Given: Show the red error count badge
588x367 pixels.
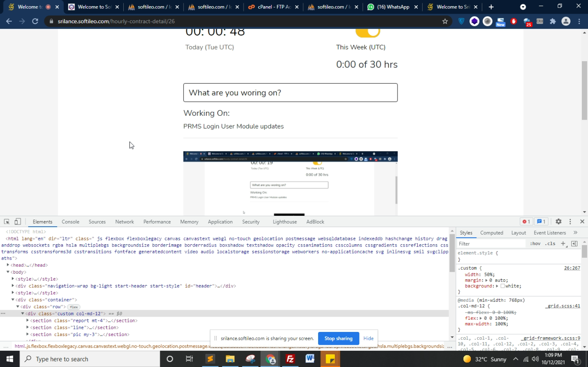Looking at the screenshot, I should pos(526,222).
